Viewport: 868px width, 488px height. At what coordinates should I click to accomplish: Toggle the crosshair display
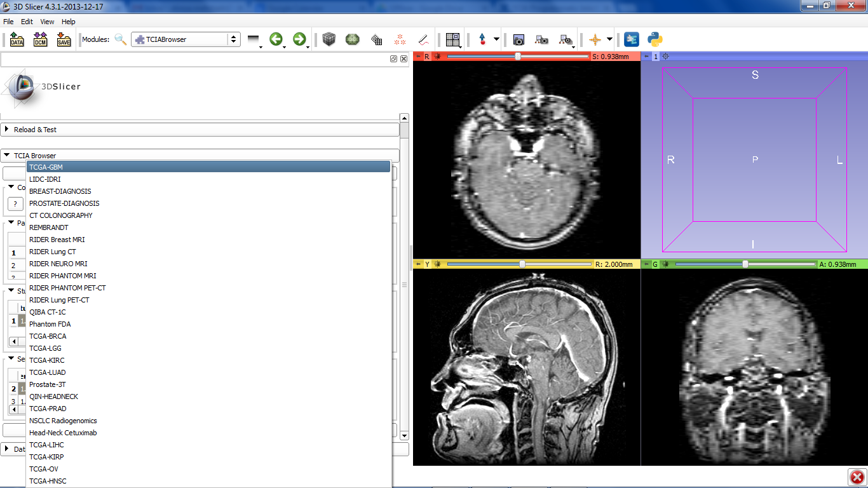pos(595,39)
